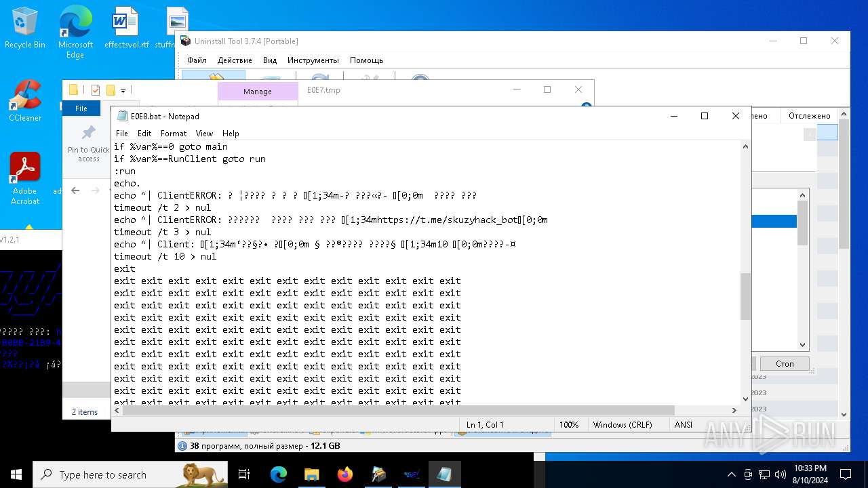Image resolution: width=868 pixels, height=488 pixels.
Task: Click the network tray icon
Action: (764, 474)
